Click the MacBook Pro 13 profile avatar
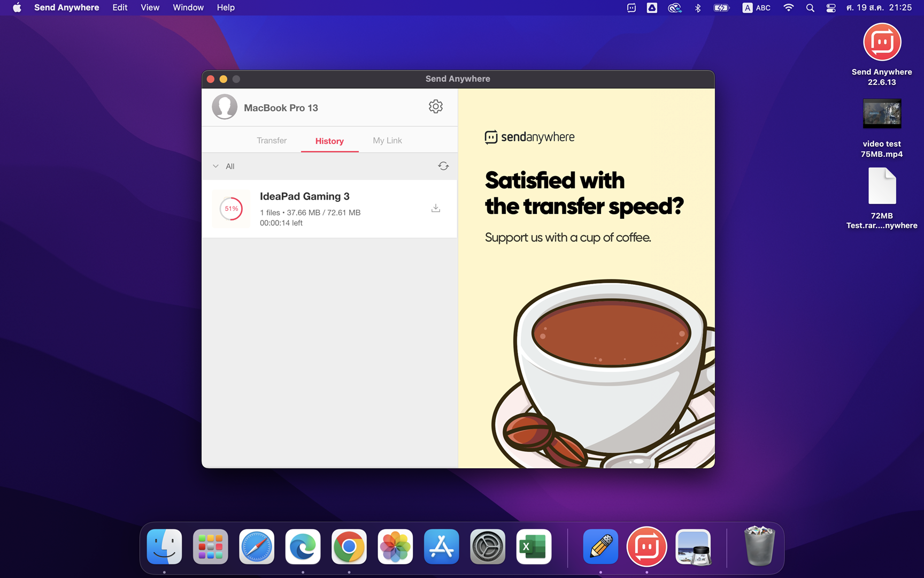The height and width of the screenshot is (578, 924). coord(225,107)
